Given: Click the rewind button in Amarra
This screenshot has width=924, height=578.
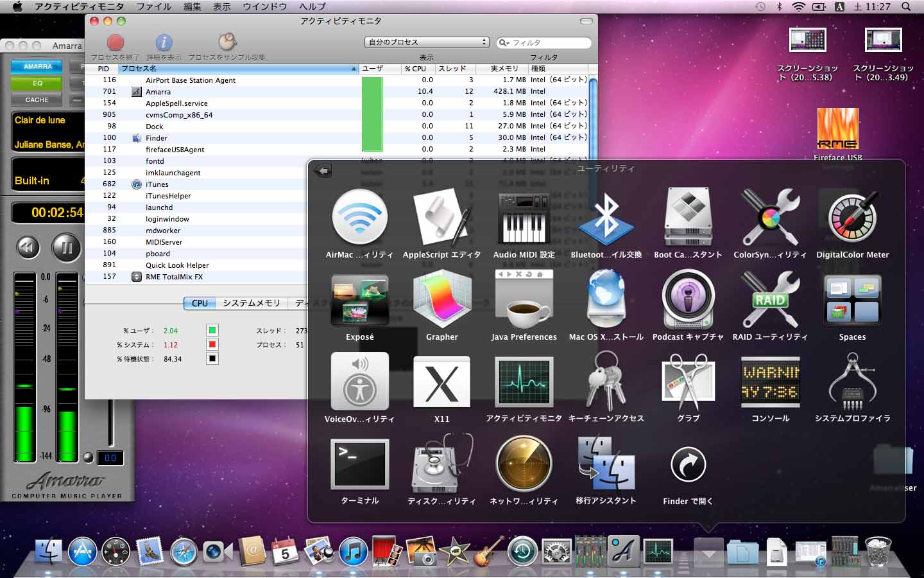Looking at the screenshot, I should point(27,248).
